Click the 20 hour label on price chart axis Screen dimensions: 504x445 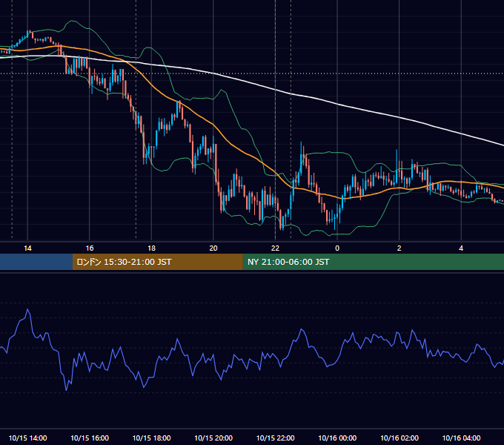(213, 248)
